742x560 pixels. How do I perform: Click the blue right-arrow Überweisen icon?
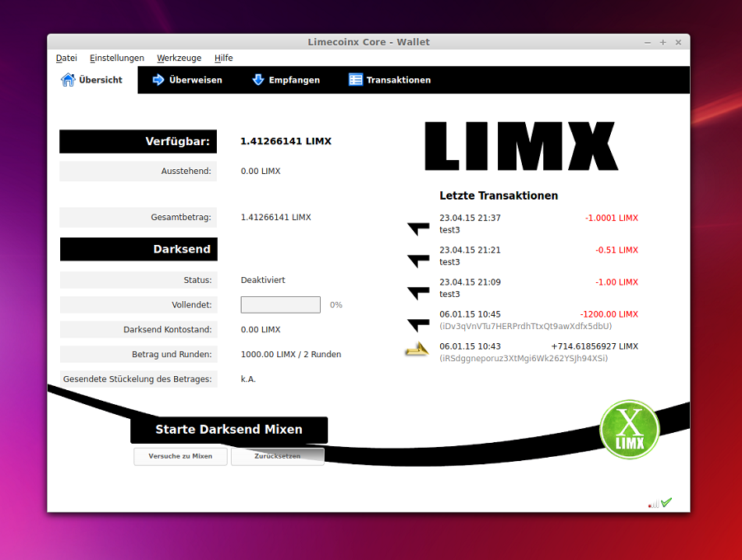158,79
